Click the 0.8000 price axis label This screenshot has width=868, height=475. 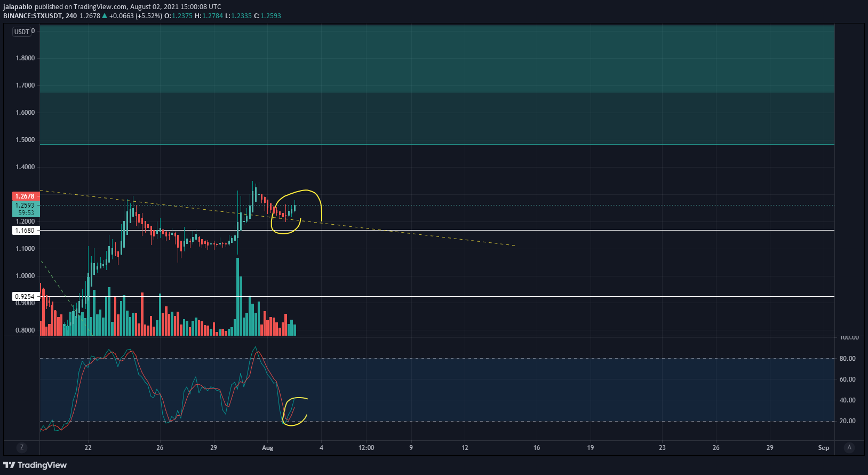point(25,330)
